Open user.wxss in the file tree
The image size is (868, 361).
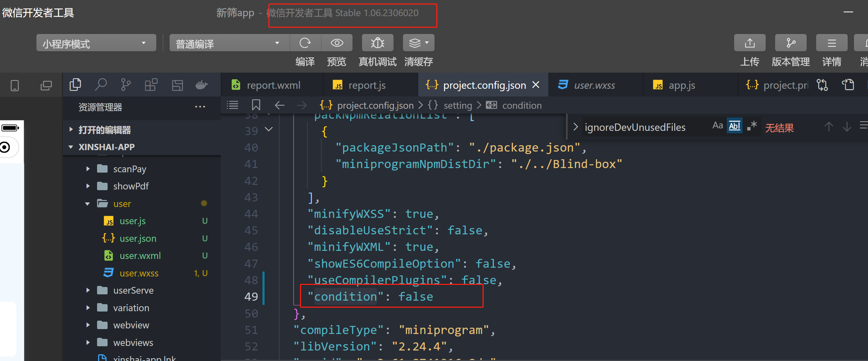click(x=139, y=273)
